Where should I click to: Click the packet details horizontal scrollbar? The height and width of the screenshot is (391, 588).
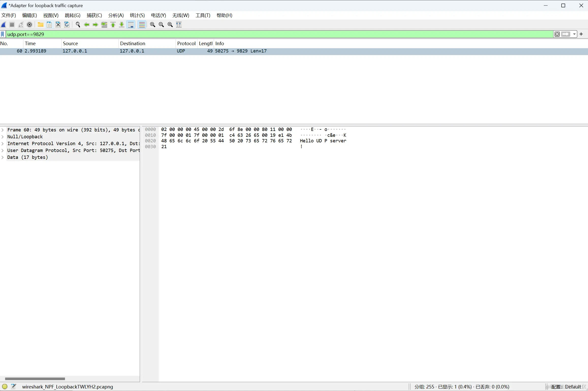pyautogui.click(x=35, y=379)
